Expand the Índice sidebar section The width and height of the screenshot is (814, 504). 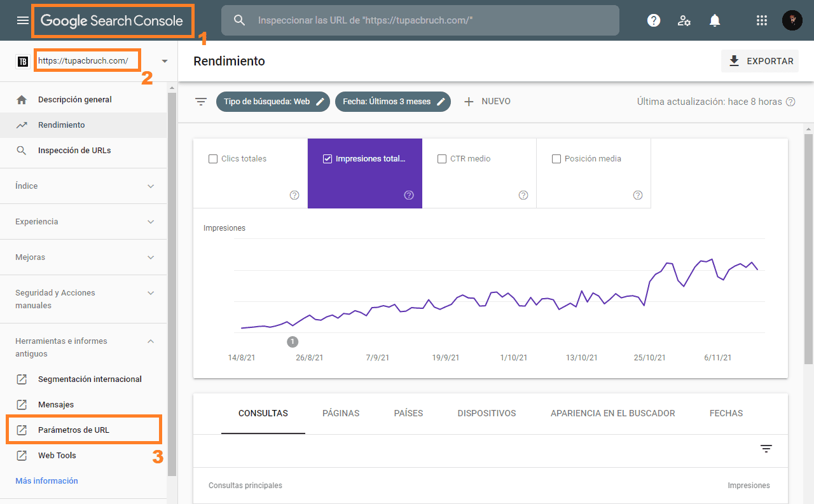click(151, 186)
